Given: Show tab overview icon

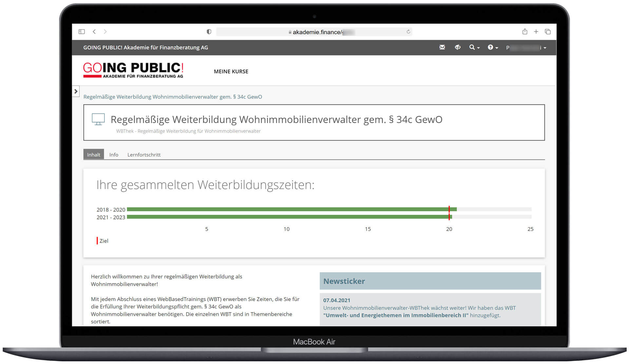Looking at the screenshot, I should point(548,32).
